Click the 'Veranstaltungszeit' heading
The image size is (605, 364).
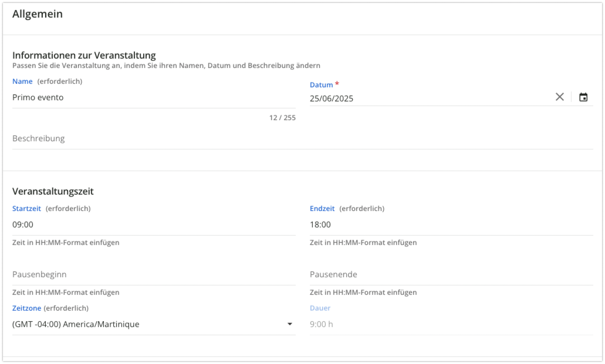[53, 191]
